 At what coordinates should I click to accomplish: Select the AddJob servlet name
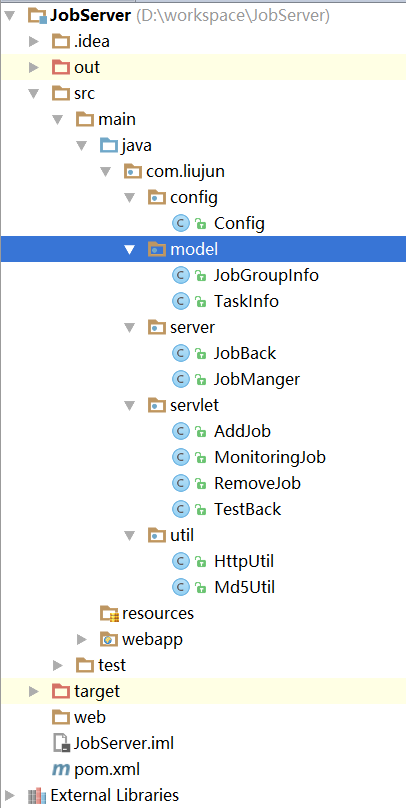click(x=243, y=431)
